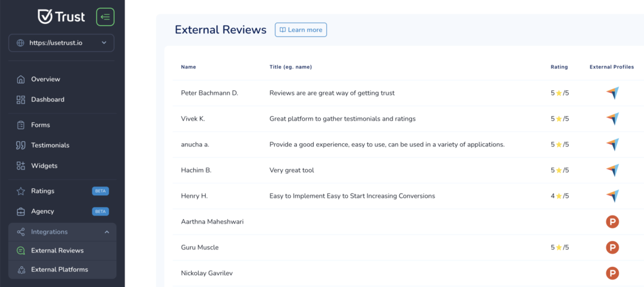The image size is (644, 287).
Task: Click the Title (eg. name) column header
Action: pyautogui.click(x=291, y=67)
